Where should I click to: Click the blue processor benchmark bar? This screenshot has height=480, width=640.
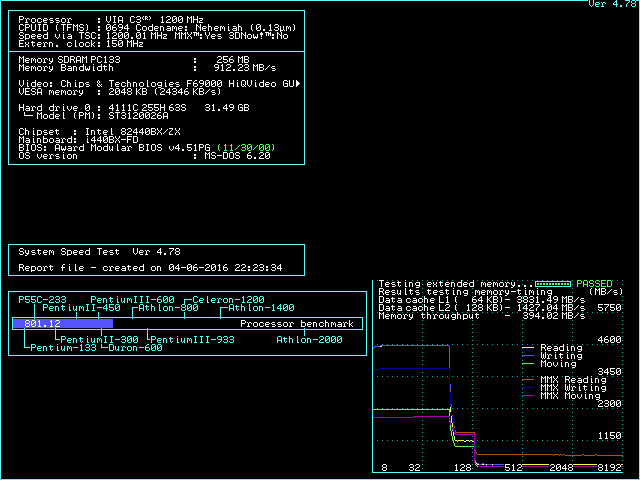click(62, 324)
